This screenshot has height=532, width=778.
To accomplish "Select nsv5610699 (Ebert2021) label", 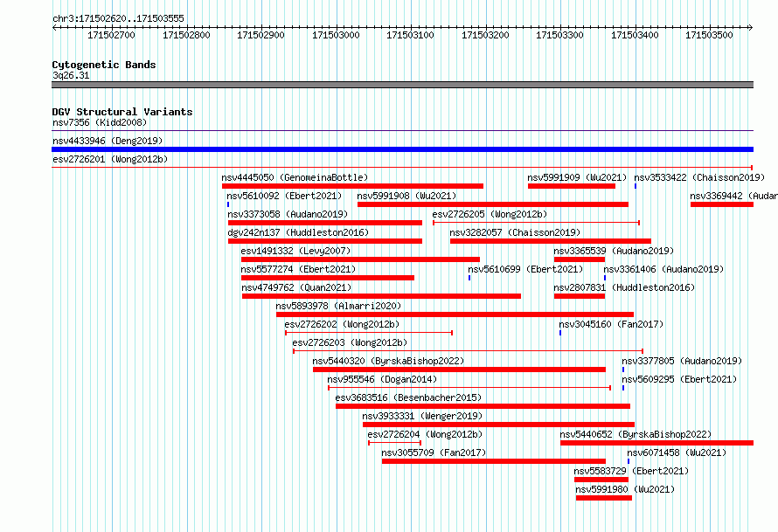I will [525, 269].
